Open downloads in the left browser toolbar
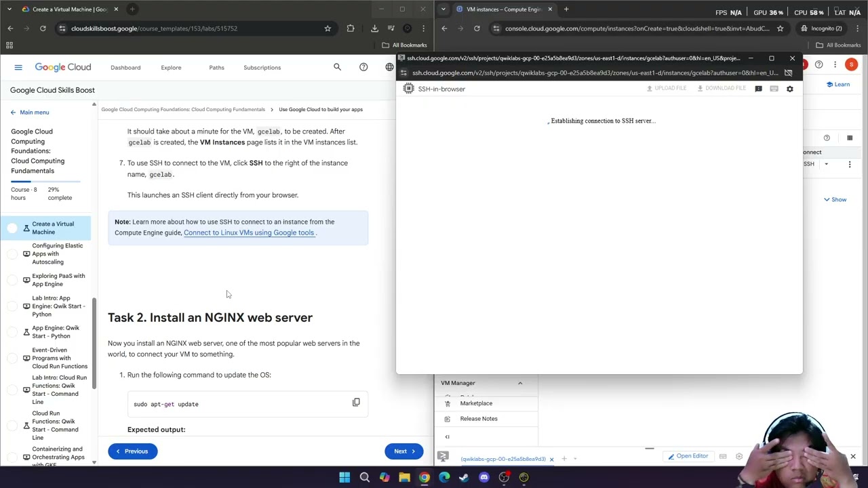The height and width of the screenshot is (488, 868). [374, 28]
